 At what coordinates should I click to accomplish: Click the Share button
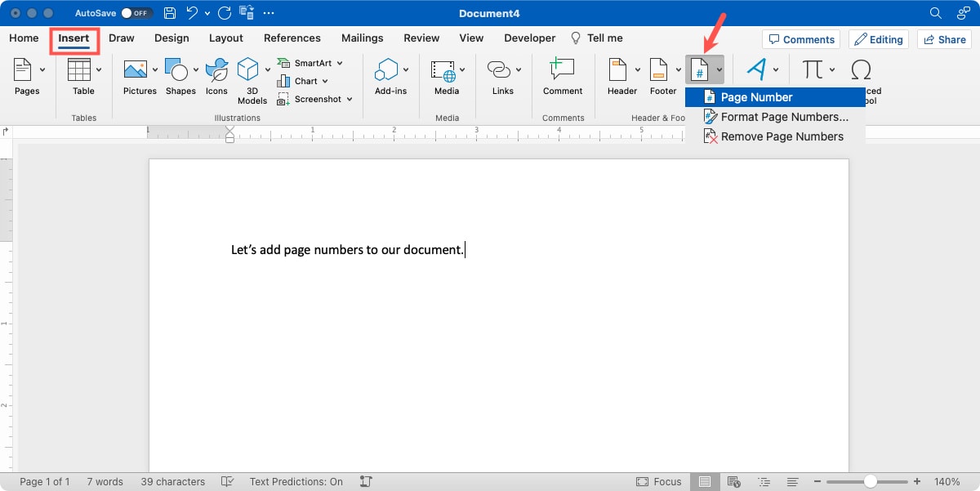(944, 38)
